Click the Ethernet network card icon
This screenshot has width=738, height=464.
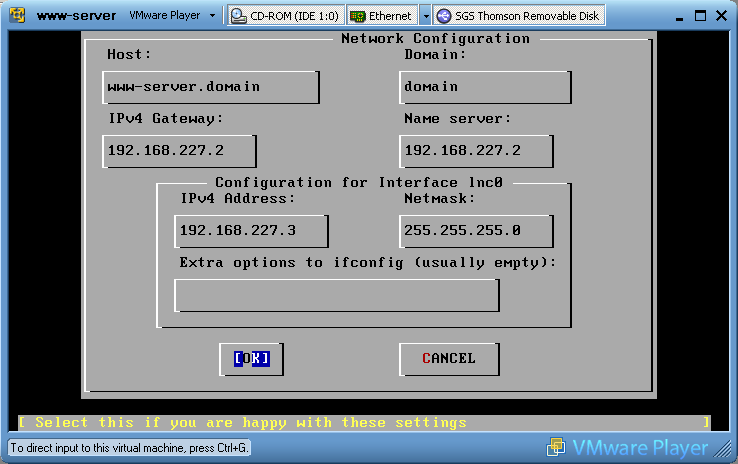click(x=358, y=16)
